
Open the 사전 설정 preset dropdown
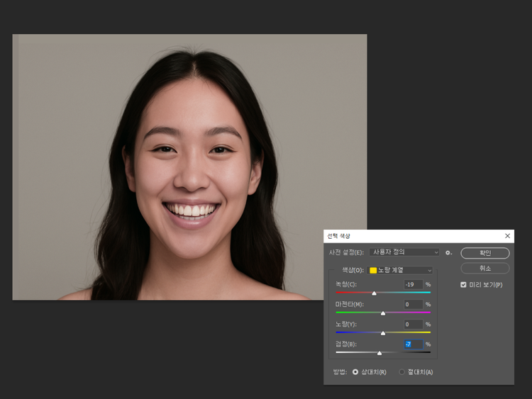click(x=404, y=252)
